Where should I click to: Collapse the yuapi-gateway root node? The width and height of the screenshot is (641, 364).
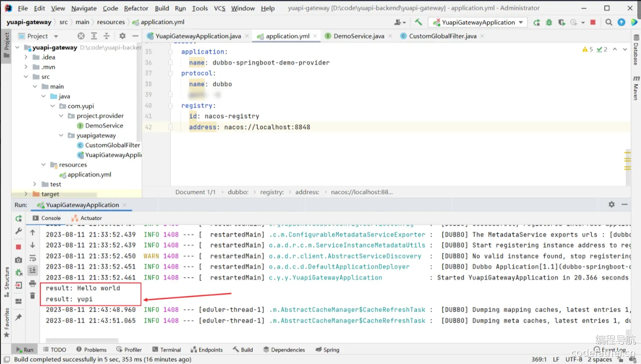pyautogui.click(x=17, y=47)
